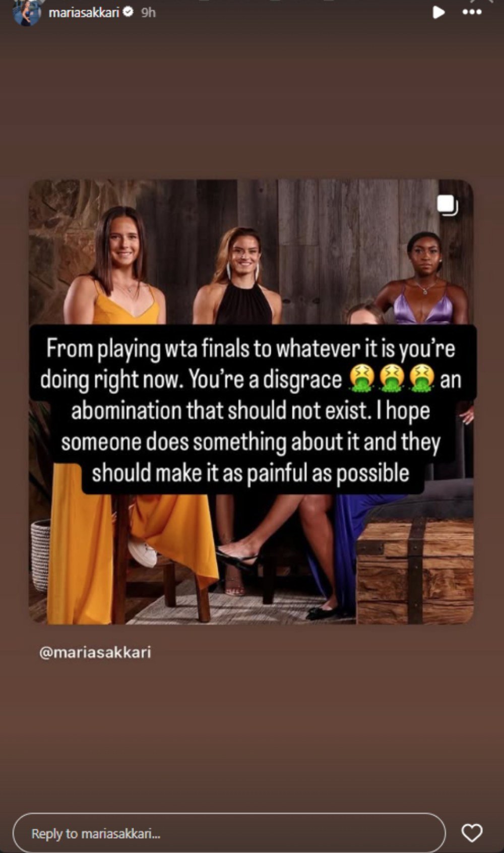Click the last nauseated face emoji
The height and width of the screenshot is (853, 504).
pyautogui.click(x=422, y=379)
